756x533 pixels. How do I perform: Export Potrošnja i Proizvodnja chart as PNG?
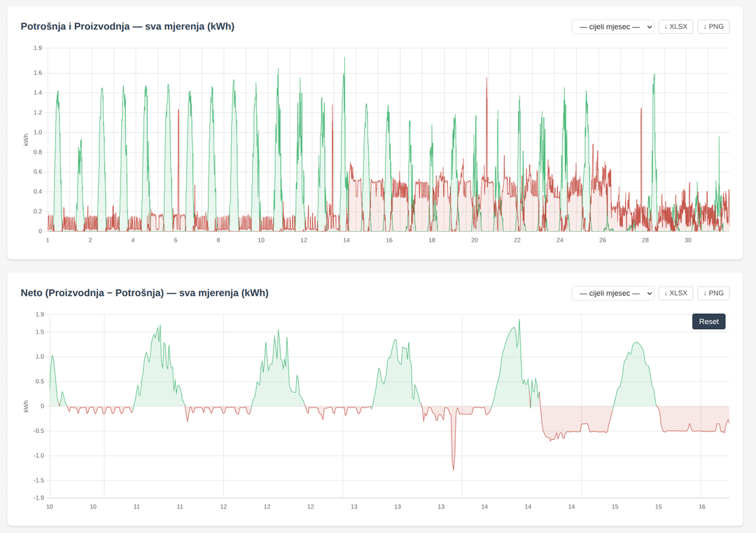713,27
